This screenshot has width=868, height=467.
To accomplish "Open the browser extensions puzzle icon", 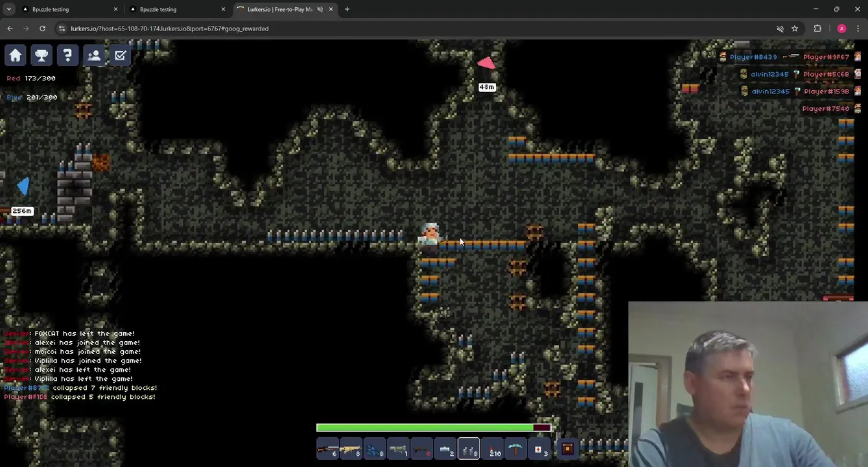I will 817,29.
